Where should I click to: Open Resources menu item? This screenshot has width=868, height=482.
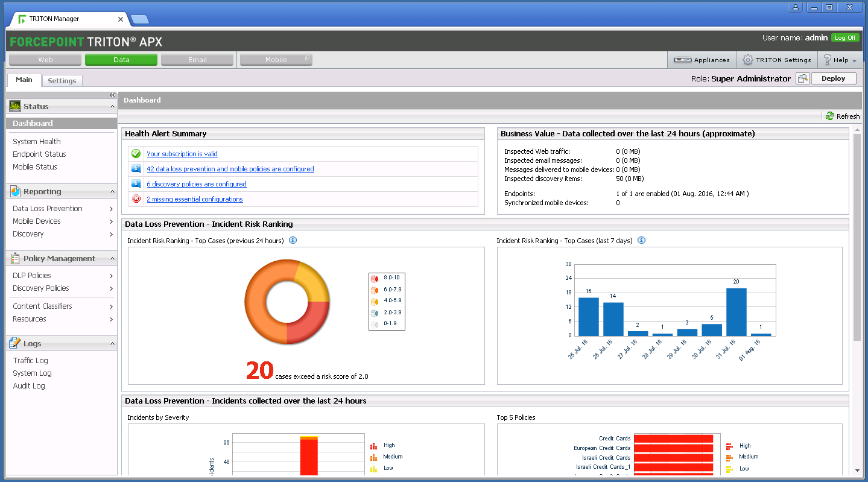click(30, 319)
